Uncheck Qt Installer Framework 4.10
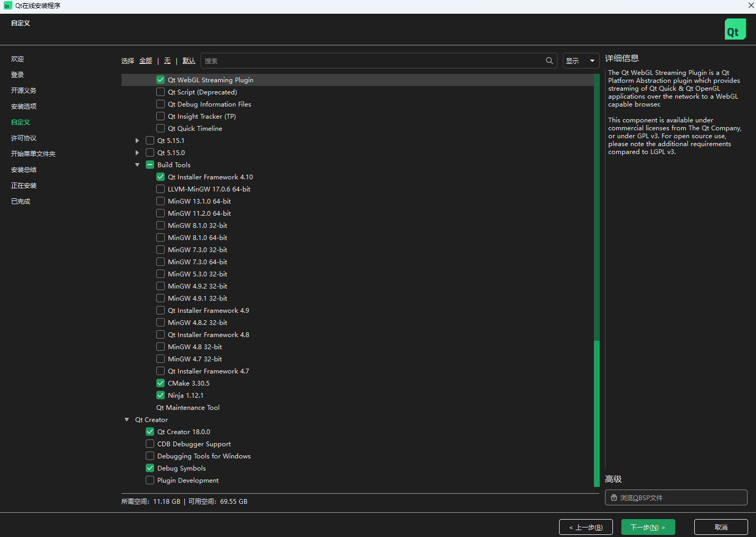Viewport: 756px width, 537px height. coord(160,177)
